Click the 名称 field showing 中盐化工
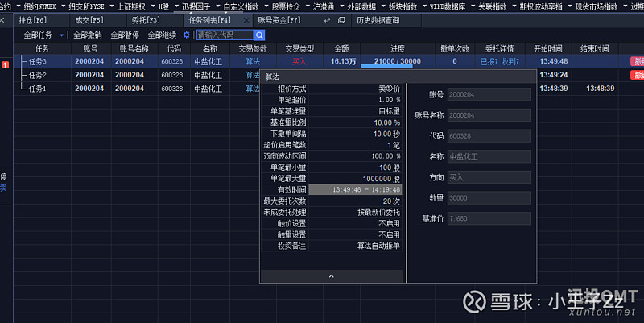Viewport: 644px width, 323px height. pos(489,156)
